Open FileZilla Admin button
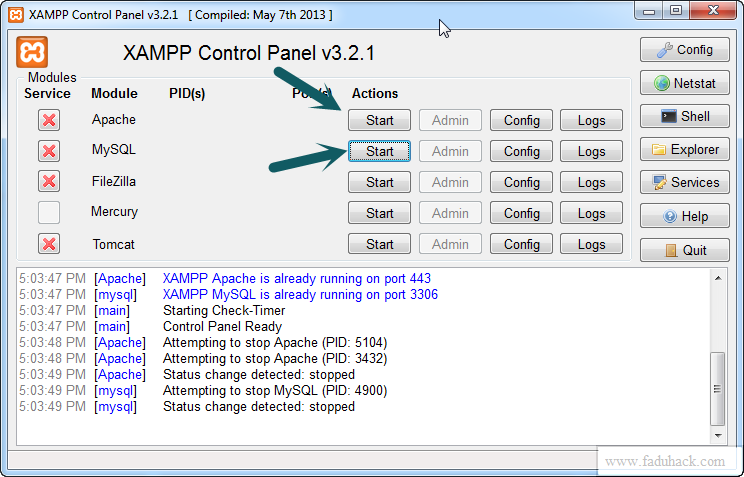This screenshot has width=744, height=477. pyautogui.click(x=450, y=182)
